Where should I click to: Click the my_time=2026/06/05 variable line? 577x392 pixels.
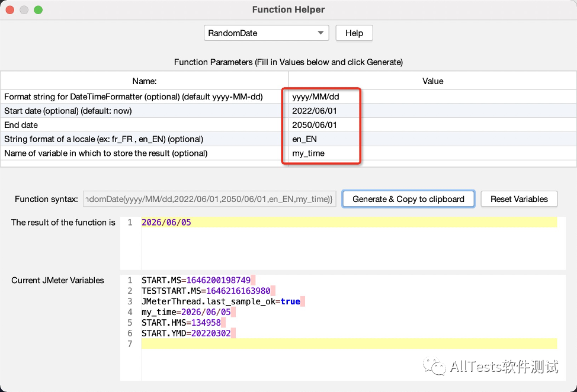[x=188, y=312]
